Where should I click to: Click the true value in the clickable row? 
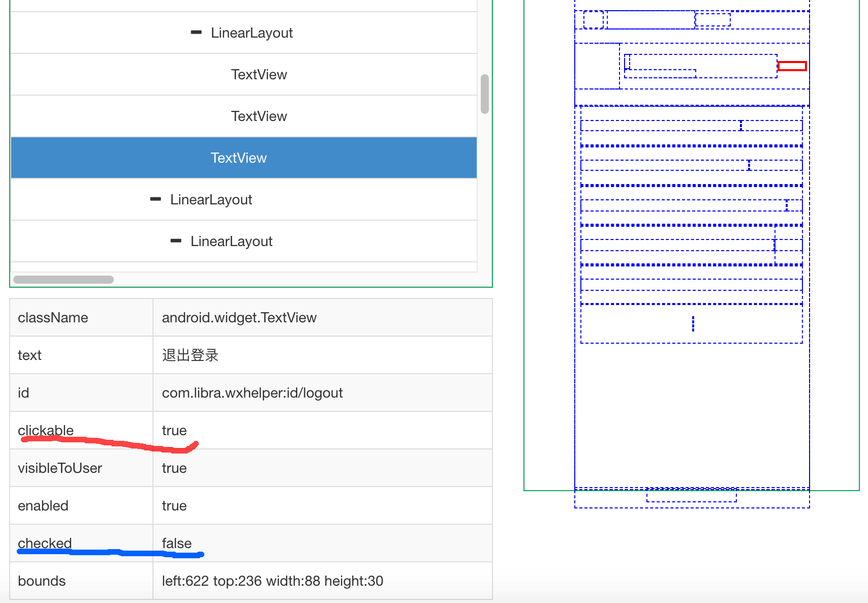point(174,431)
